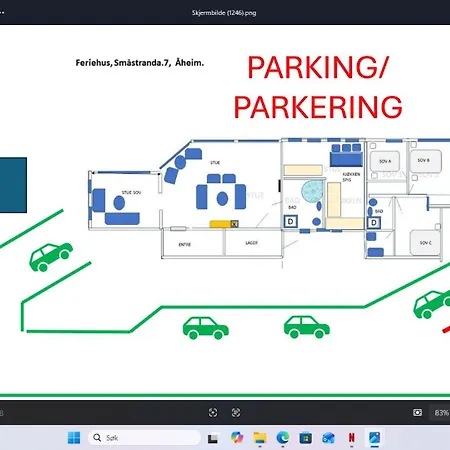Open Task View from the taskbar
This screenshot has height=450, width=450.
click(x=213, y=438)
